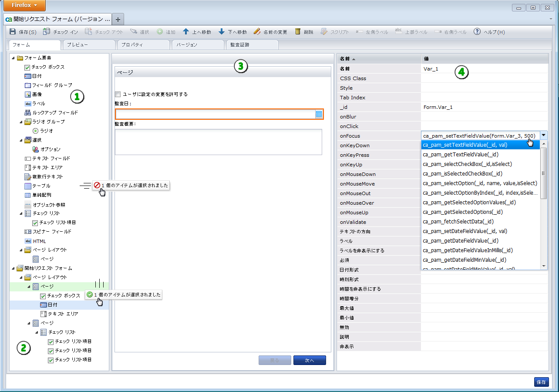
Task: Collapse the フォーム要素 root tree node
Action: (13, 58)
